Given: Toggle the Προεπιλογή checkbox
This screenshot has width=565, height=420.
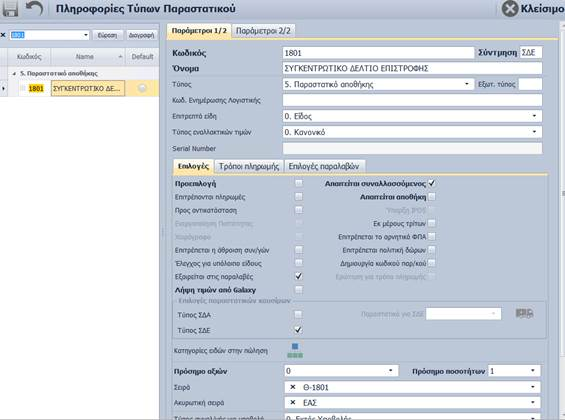Looking at the screenshot, I should click(299, 183).
